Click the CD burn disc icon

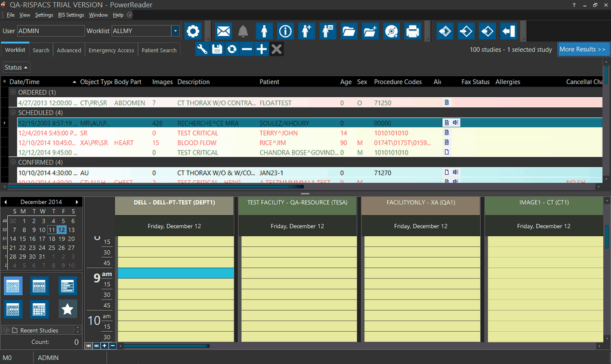pos(391,31)
